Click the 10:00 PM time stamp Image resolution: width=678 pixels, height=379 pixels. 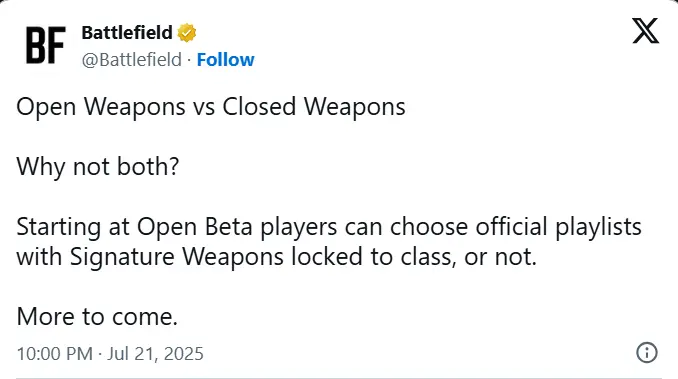pyautogui.click(x=54, y=354)
